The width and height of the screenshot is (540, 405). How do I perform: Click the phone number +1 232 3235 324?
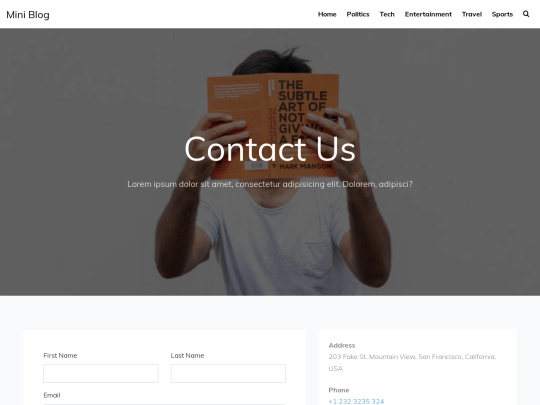coord(356,401)
